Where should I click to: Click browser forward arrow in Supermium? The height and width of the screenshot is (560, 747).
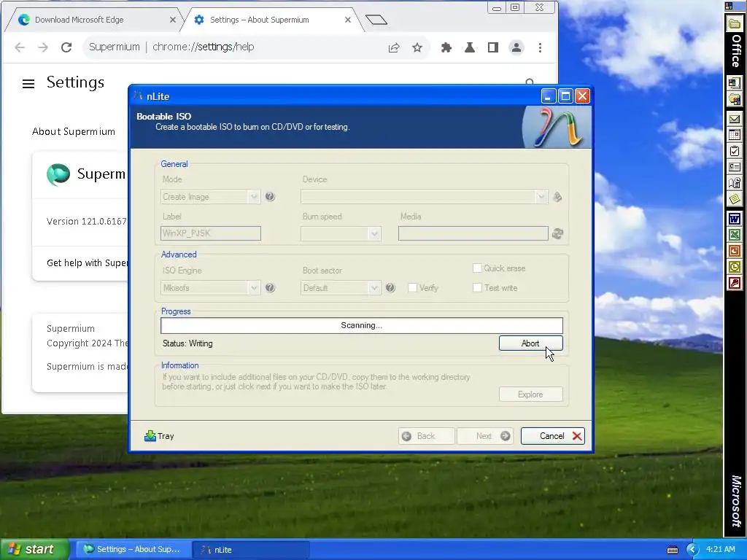[x=43, y=47]
